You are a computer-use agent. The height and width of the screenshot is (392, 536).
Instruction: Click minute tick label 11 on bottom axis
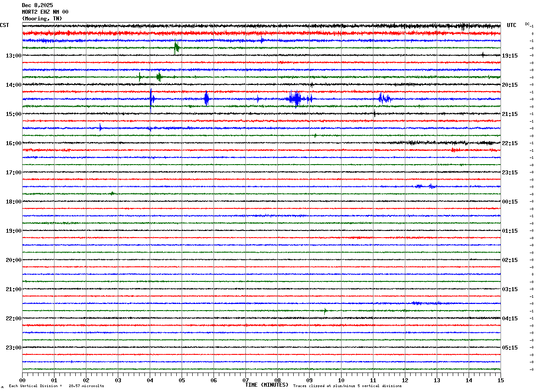pyautogui.click(x=373, y=380)
